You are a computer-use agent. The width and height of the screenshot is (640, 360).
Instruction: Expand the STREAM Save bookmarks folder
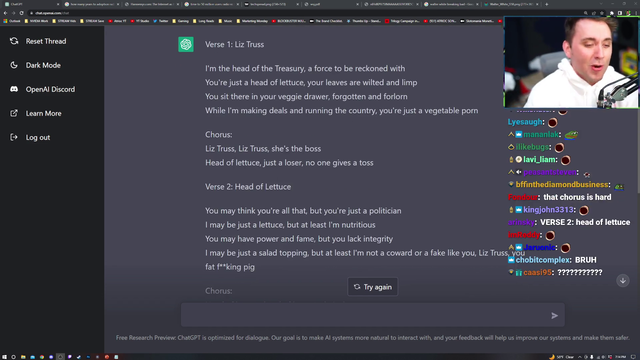click(92, 21)
